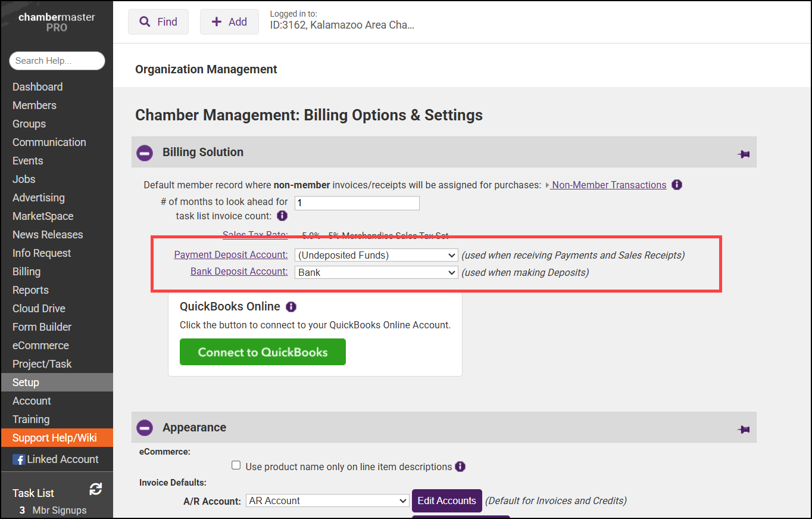Open the Facebook Linked Account item

click(56, 459)
